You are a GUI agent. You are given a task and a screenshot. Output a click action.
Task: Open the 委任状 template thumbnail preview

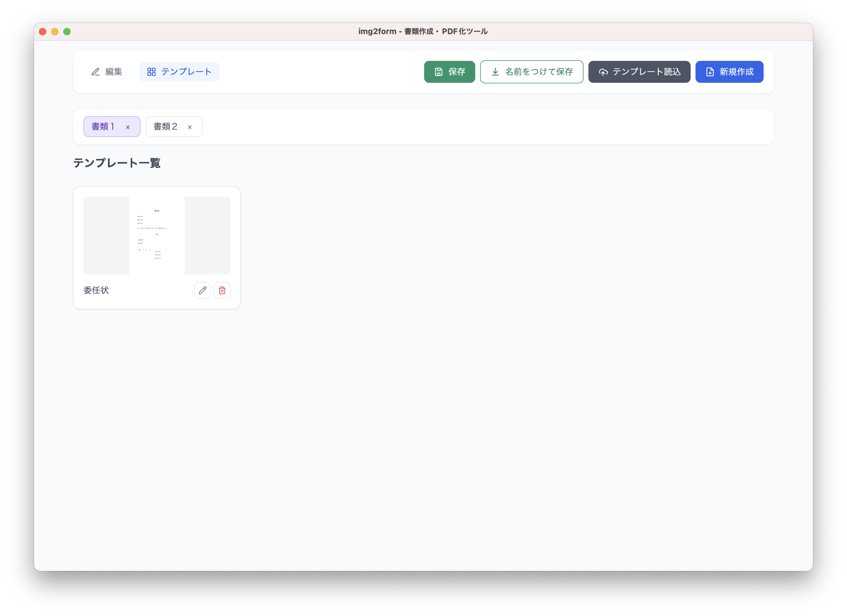(157, 235)
